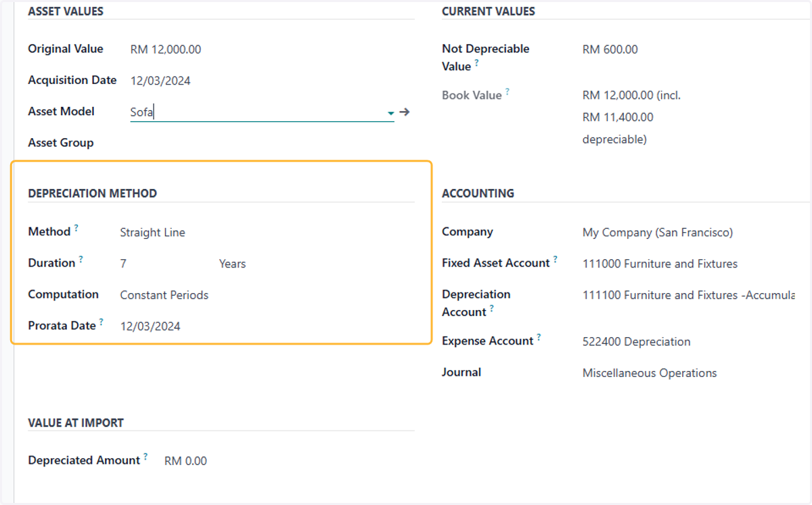Viewport: 812px width, 505px height.
Task: Edit Not Depreciable Value RM 600.00
Action: click(x=610, y=49)
